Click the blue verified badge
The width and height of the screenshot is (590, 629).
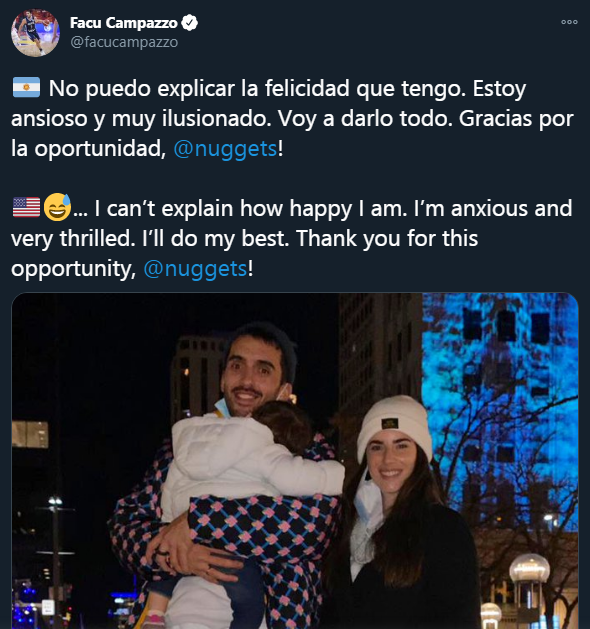[189, 23]
